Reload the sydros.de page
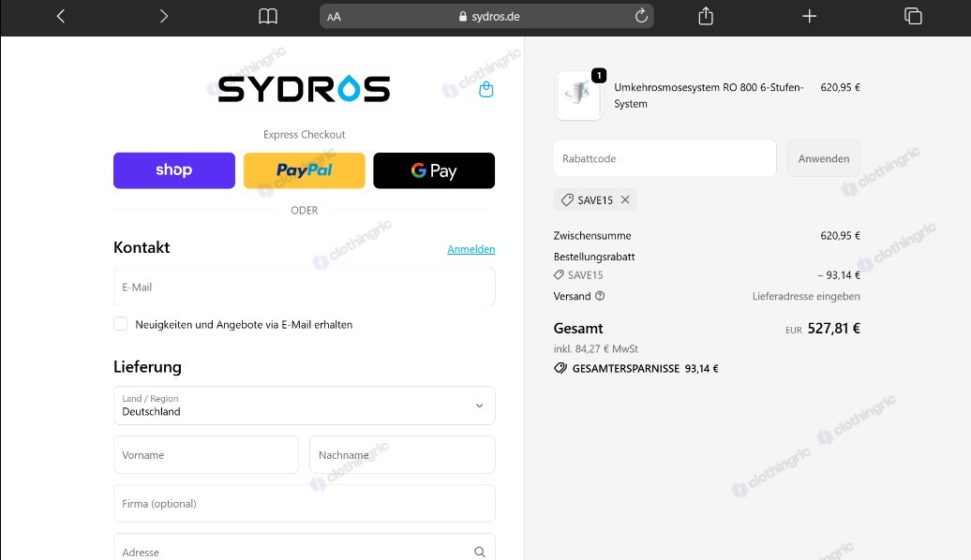This screenshot has height=560, width=971. click(641, 16)
